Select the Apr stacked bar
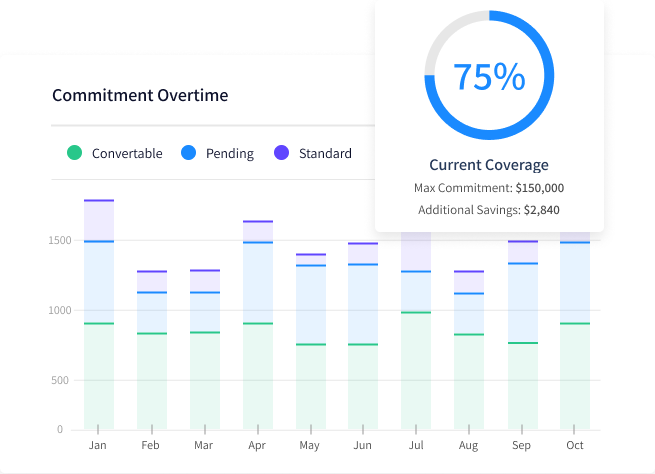The height and width of the screenshot is (474, 655). coord(258,325)
